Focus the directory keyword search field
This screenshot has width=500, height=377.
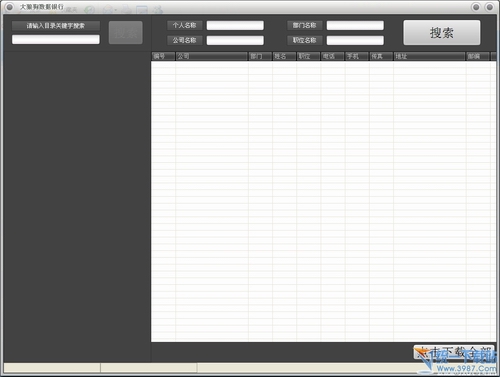(56, 40)
